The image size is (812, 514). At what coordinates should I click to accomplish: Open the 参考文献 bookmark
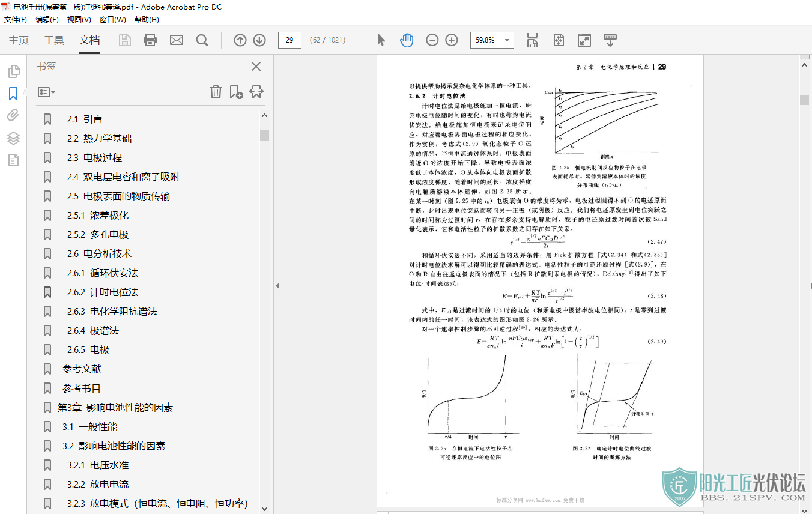(x=82, y=369)
